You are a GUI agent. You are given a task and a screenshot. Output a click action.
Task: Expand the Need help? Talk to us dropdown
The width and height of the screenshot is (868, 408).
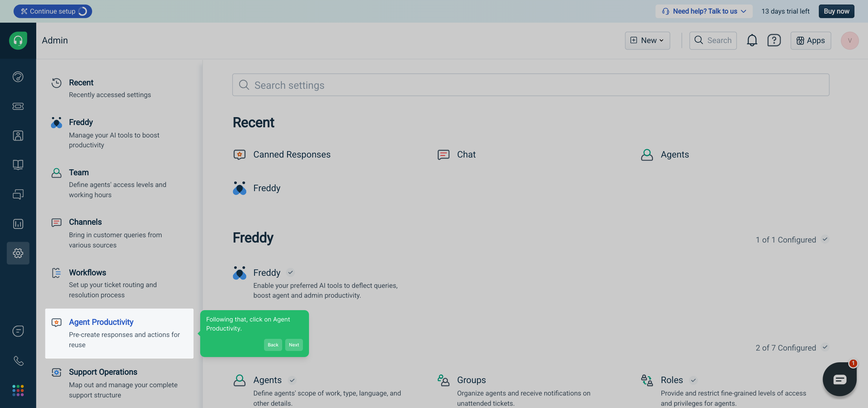point(704,11)
